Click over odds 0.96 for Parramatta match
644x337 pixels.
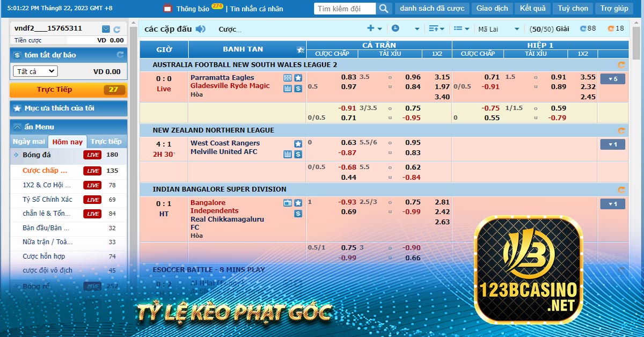[x=413, y=77]
